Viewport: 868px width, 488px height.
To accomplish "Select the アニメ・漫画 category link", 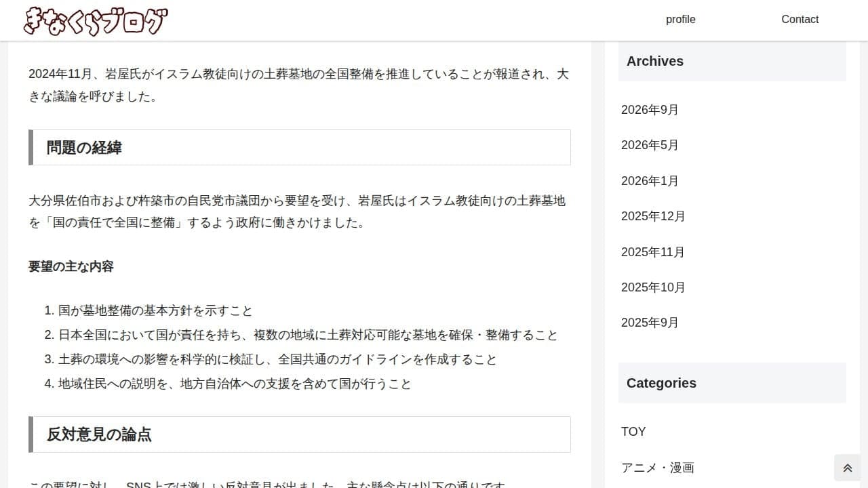I will click(658, 468).
